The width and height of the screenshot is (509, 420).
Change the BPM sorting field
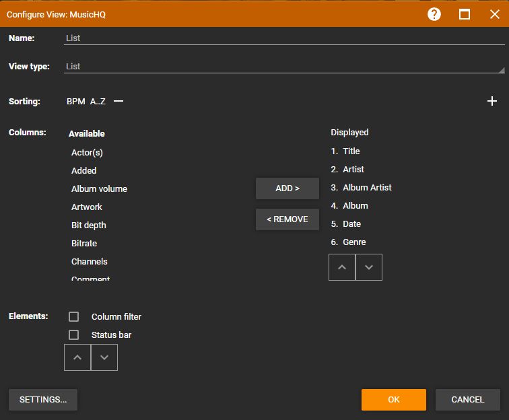pos(76,101)
